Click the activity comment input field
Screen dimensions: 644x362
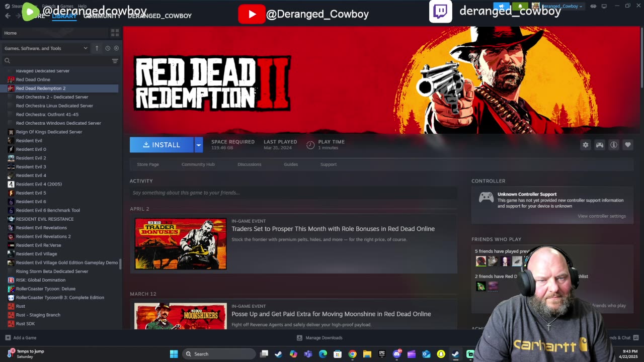(294, 193)
